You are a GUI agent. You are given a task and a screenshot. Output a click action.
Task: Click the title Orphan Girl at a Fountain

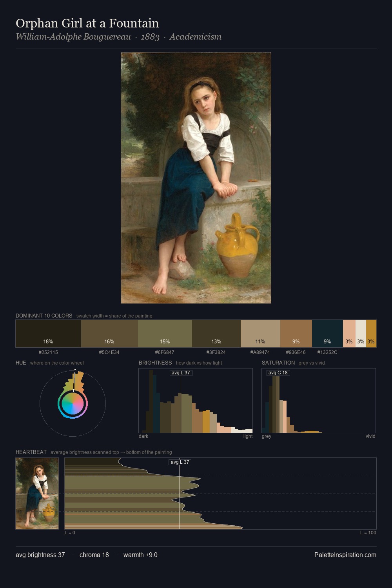tap(87, 24)
